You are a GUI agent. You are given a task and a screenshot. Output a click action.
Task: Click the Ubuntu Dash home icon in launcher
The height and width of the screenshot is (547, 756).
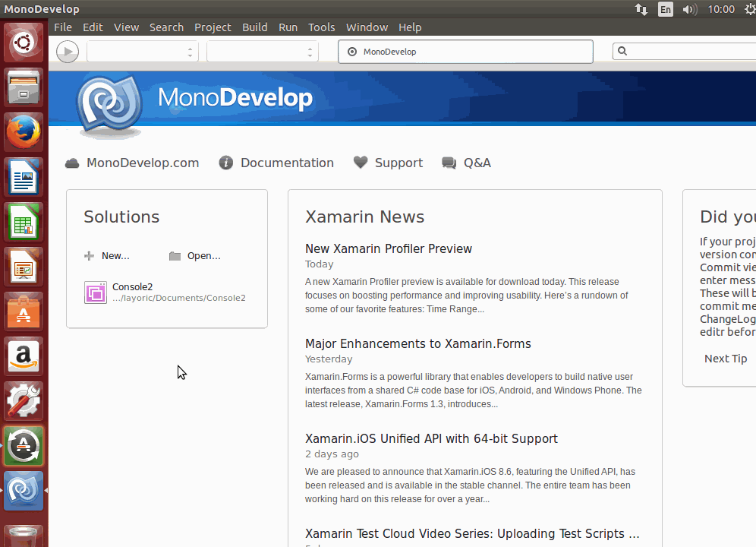pos(23,43)
